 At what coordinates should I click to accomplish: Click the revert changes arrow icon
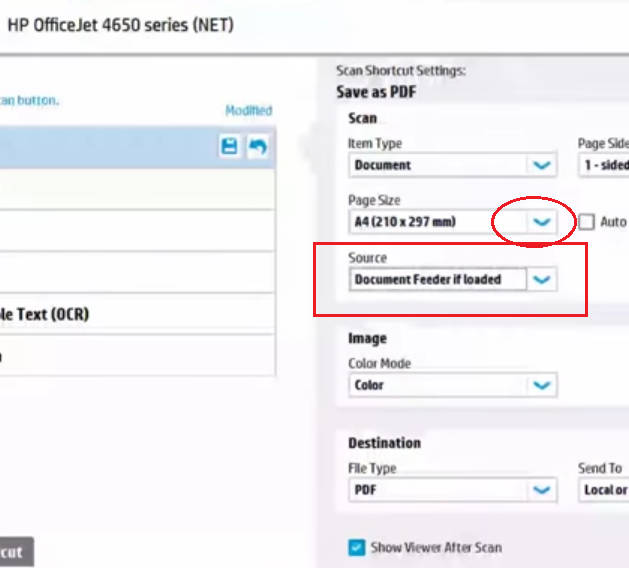click(x=258, y=147)
